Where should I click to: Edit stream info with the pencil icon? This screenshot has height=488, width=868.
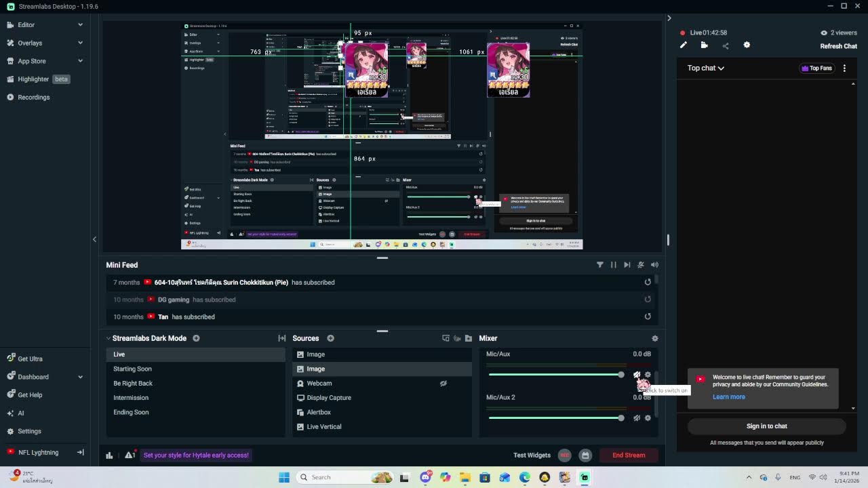pos(684,45)
